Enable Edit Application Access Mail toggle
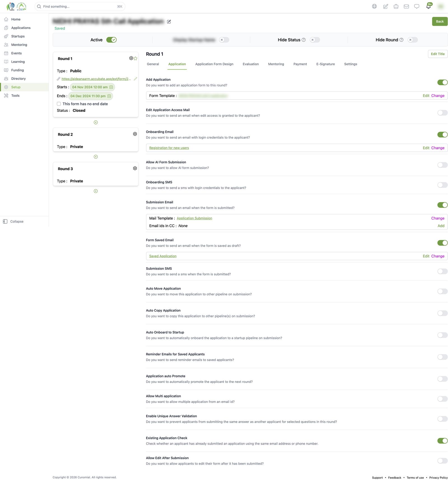The image size is (448, 481). click(x=442, y=113)
